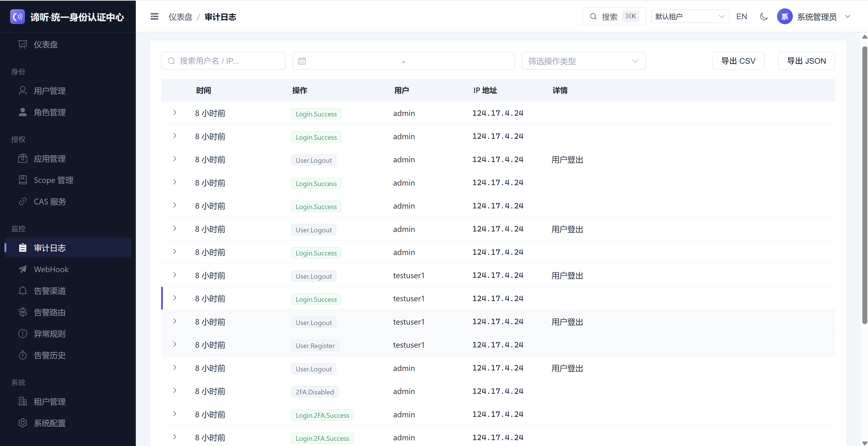Open 用户管理 in sidebar

(x=50, y=91)
